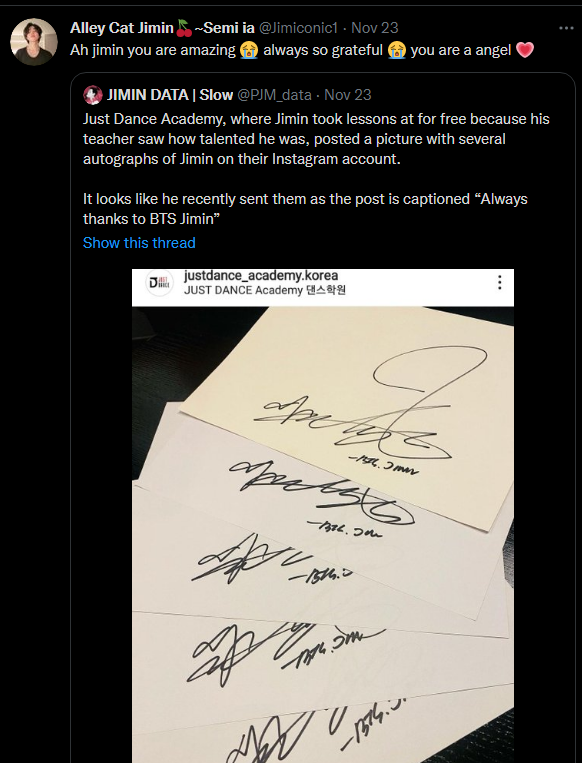Click the quoted tweet text about Just Dance Academy
This screenshot has height=763, width=582.
pos(316,169)
